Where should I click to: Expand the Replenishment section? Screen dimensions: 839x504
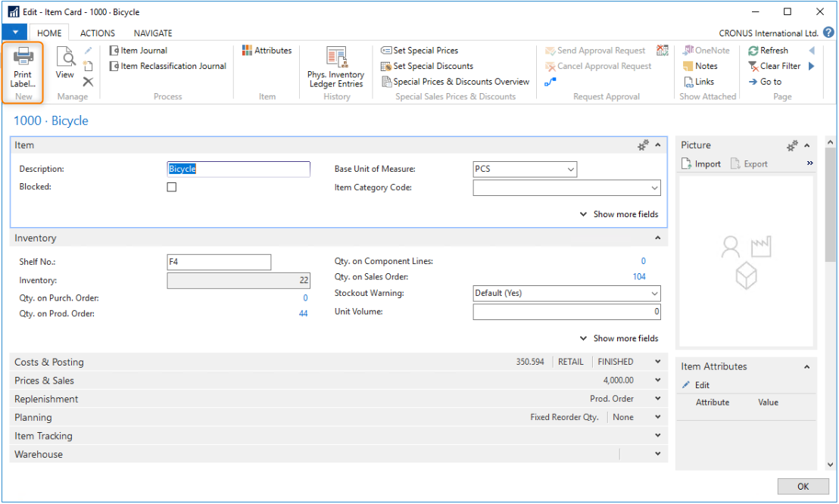click(658, 399)
